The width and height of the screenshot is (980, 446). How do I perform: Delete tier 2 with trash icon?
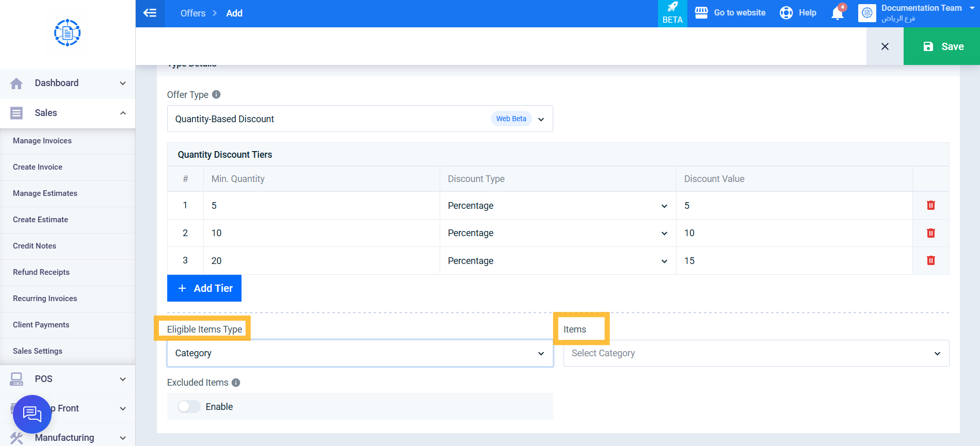tap(930, 233)
